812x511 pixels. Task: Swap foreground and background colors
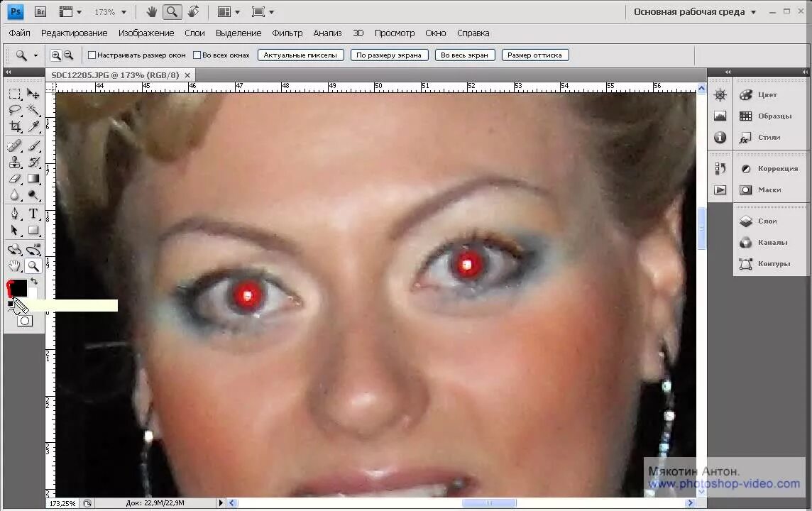coord(34,281)
